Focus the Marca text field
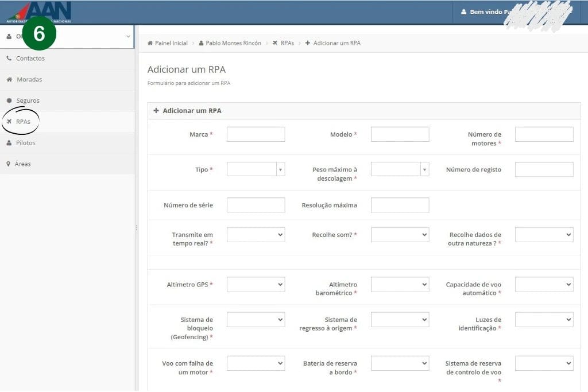588x392 pixels. (256, 134)
